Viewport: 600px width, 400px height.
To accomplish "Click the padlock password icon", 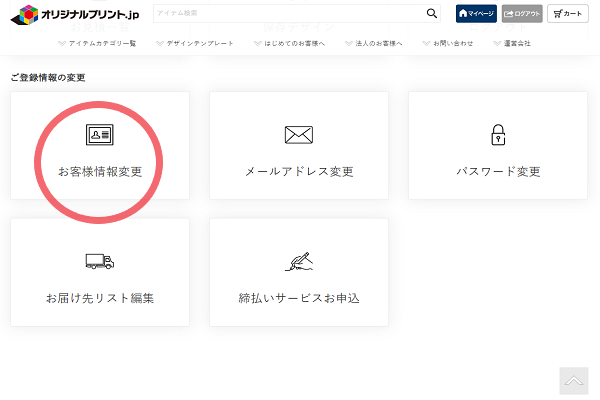I will [498, 135].
